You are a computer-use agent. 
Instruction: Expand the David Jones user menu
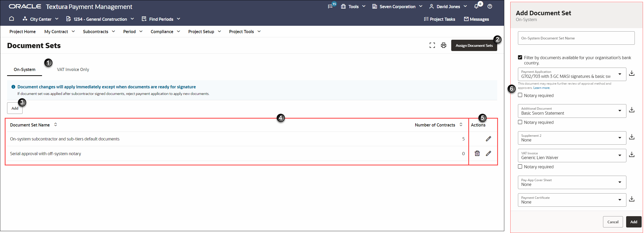tap(448, 7)
